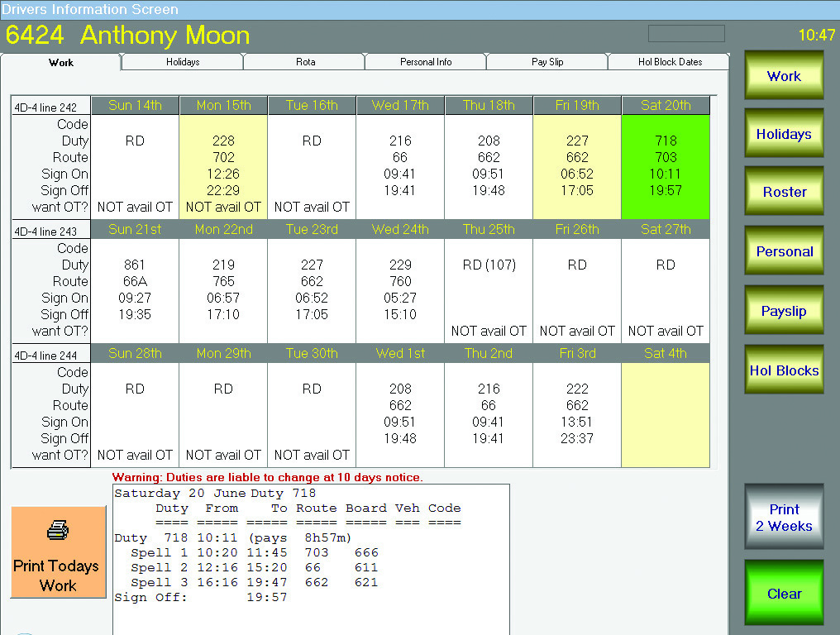Select Mon 15th duty 228 cell
Image resolution: width=840 pixels, height=635 pixels.
tap(223, 165)
